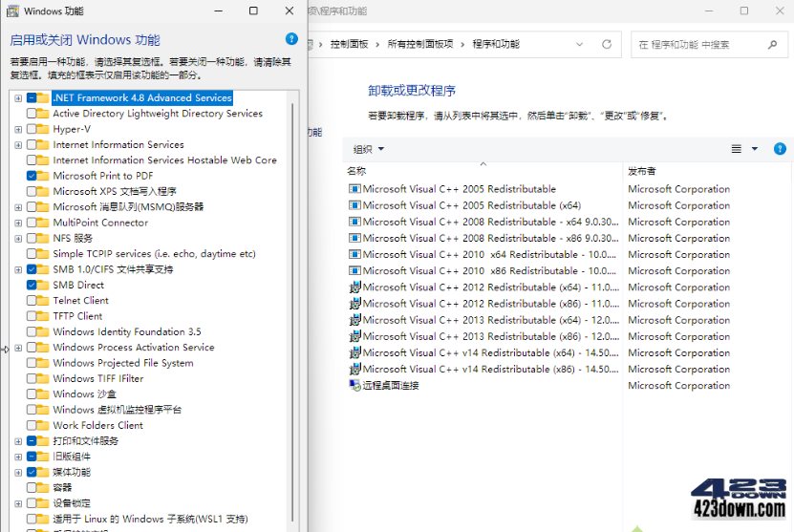This screenshot has height=532, width=794.
Task: Open the view options dropdown arrow
Action: [x=755, y=149]
